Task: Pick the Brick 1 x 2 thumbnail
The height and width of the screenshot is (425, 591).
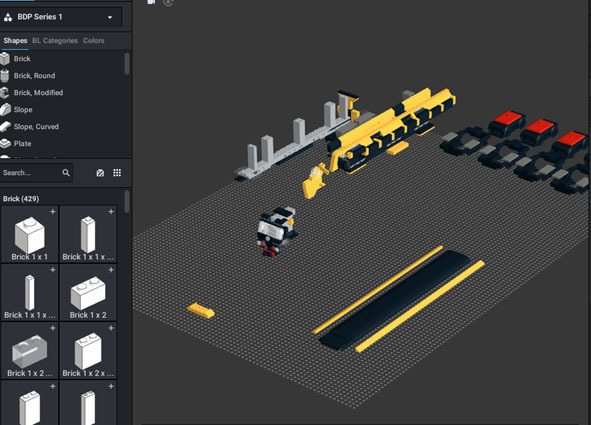Action: pyautogui.click(x=88, y=292)
